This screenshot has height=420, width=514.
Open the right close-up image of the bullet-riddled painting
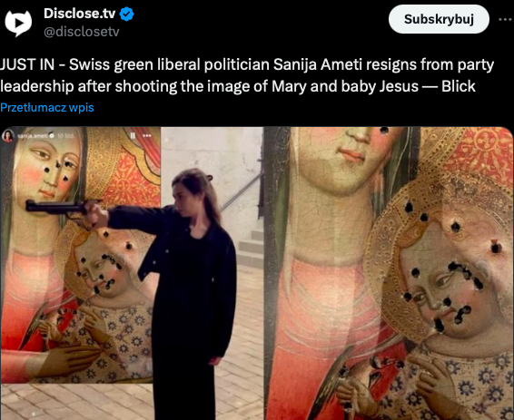[389, 273]
